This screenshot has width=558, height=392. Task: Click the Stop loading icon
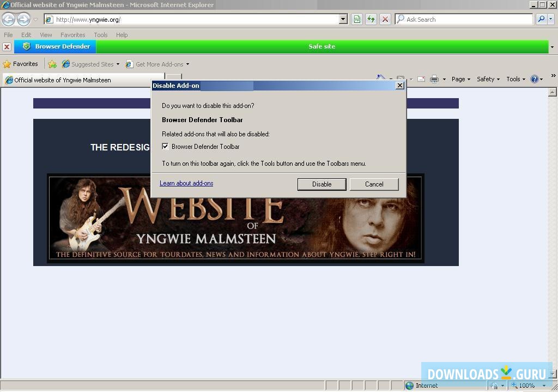385,19
